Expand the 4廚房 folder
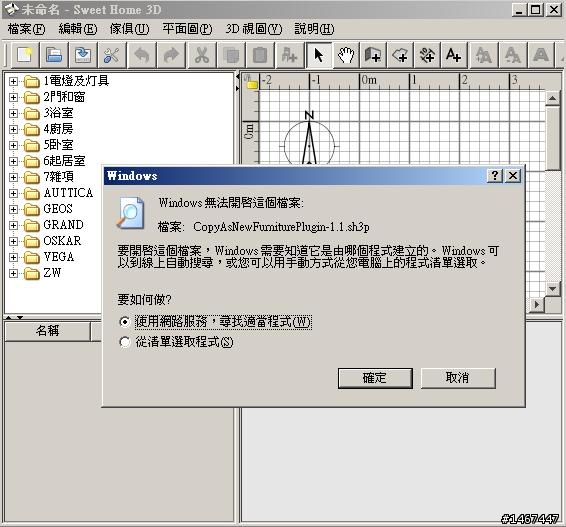This screenshot has width=566, height=527. point(13,129)
